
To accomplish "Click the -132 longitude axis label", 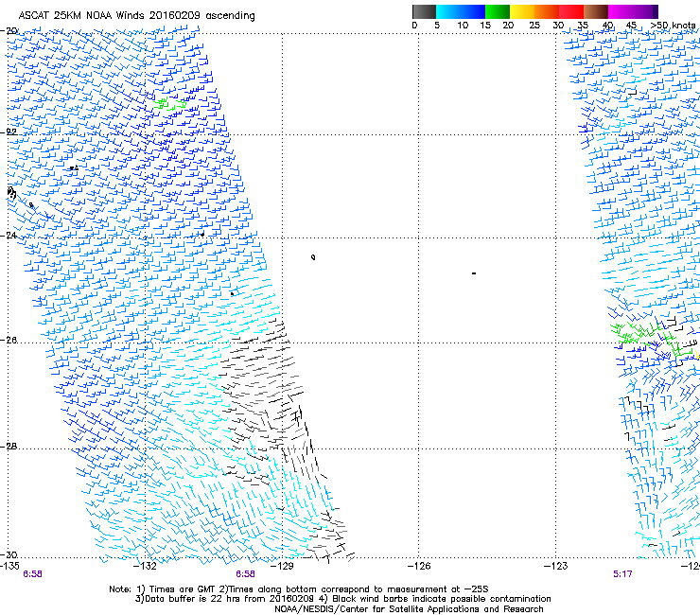I will 146,567.
